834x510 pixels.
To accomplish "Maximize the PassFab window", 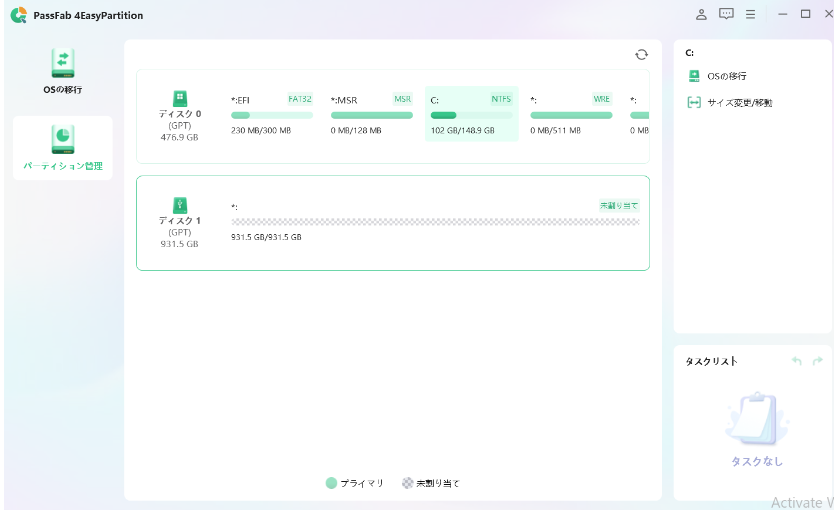I will click(806, 14).
